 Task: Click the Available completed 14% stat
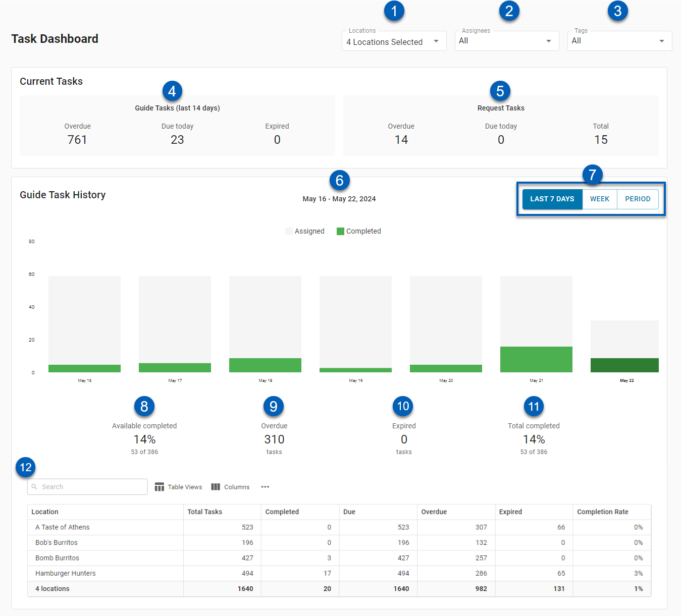point(144,439)
